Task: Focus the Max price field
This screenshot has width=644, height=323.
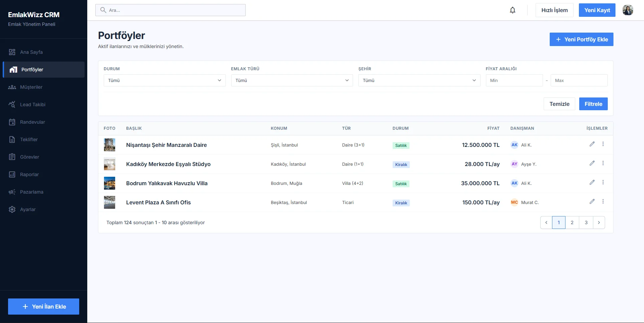Action: click(x=579, y=80)
